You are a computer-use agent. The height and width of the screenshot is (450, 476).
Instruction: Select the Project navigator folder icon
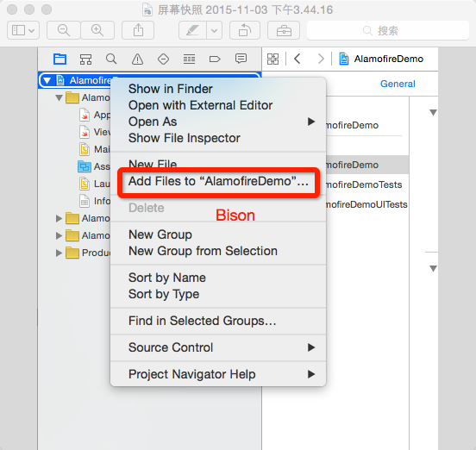(x=60, y=59)
